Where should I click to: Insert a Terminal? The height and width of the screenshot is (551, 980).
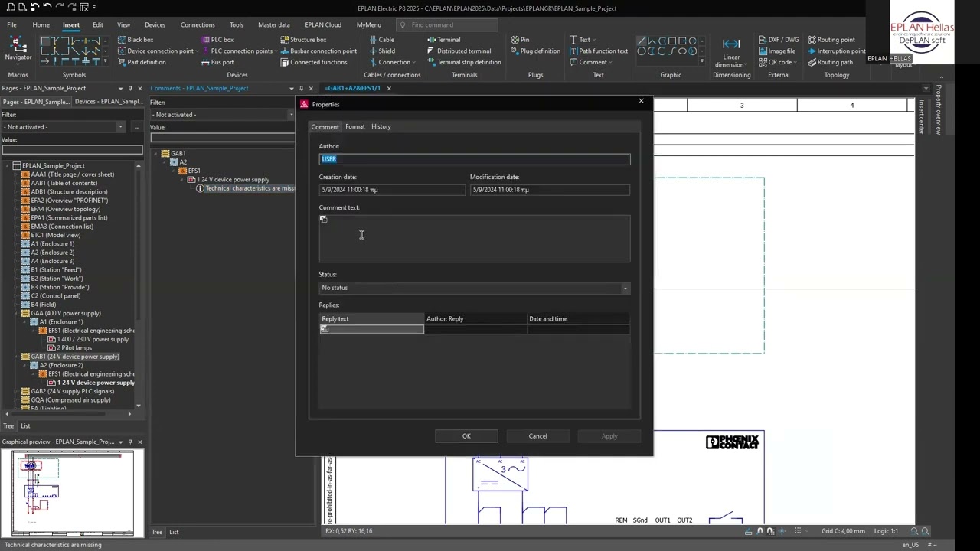[443, 40]
